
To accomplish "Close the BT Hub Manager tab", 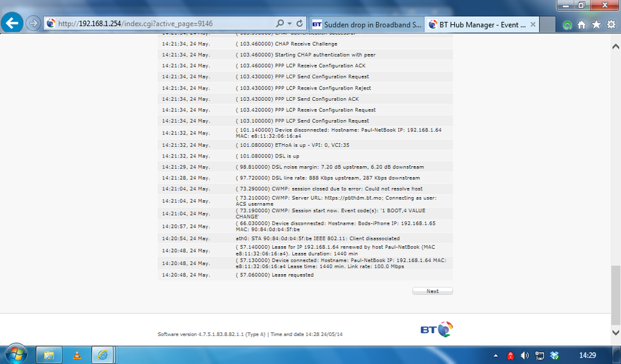I will pos(533,24).
